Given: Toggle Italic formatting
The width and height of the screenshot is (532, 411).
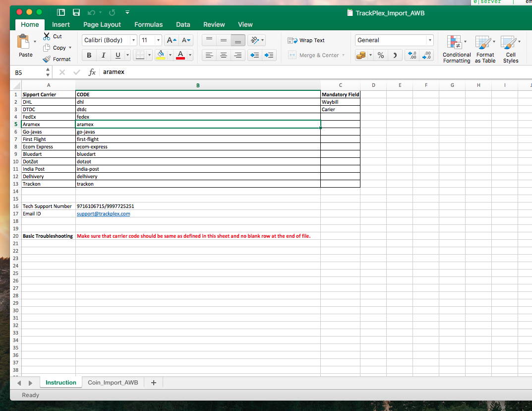Looking at the screenshot, I should click(x=104, y=55).
